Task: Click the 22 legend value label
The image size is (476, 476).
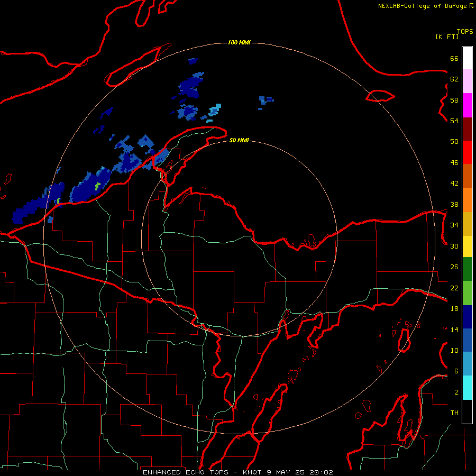Action: pos(454,288)
